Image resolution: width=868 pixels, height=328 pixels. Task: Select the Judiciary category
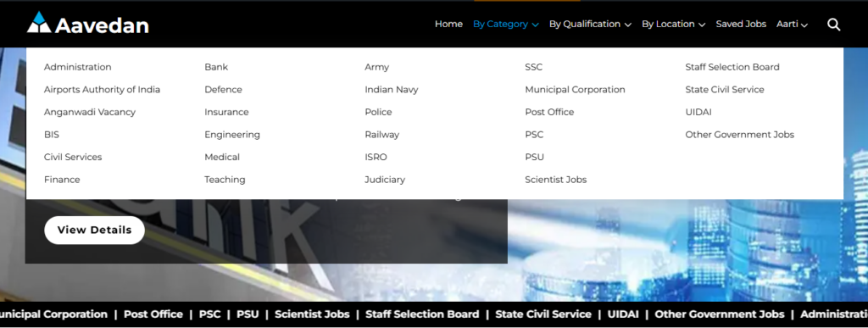(x=385, y=180)
